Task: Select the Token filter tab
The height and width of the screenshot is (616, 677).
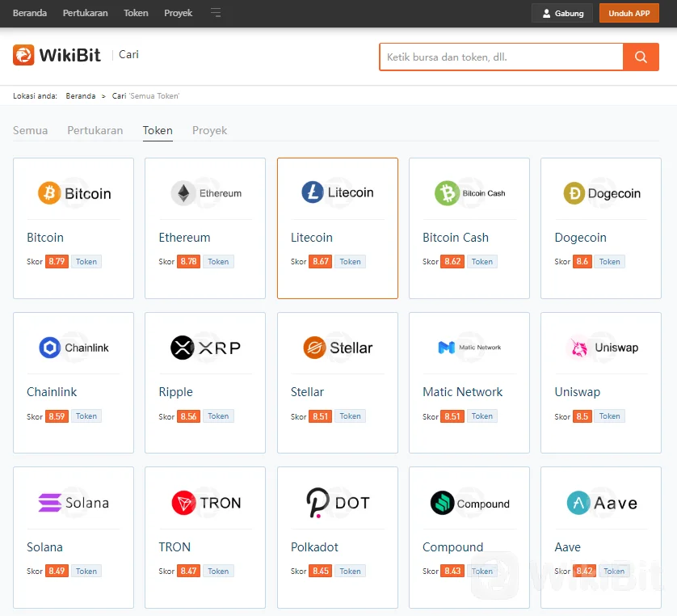Action: (x=158, y=130)
